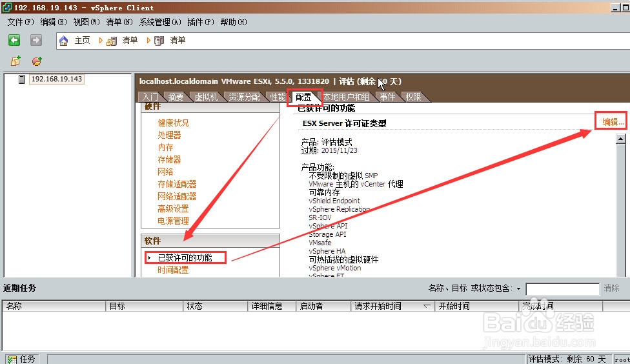The width and height of the screenshot is (630, 364).
Task: Click the home icon in breadcrumb bar
Action: tap(63, 41)
